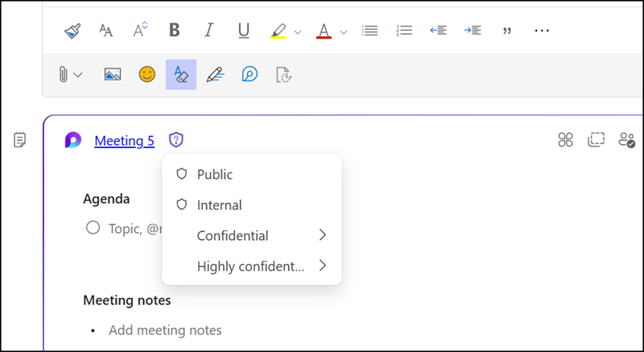
Task: Click the grow/shrink font size icon
Action: pyautogui.click(x=140, y=30)
